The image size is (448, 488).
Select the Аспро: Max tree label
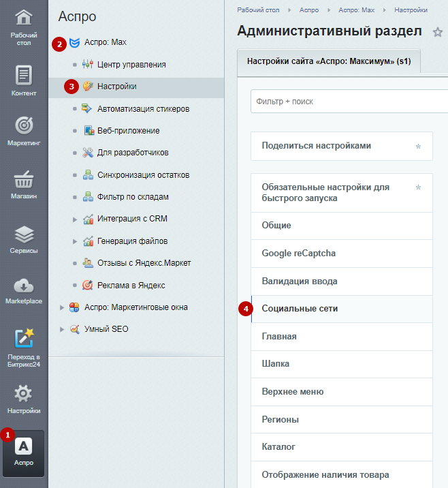coord(106,42)
